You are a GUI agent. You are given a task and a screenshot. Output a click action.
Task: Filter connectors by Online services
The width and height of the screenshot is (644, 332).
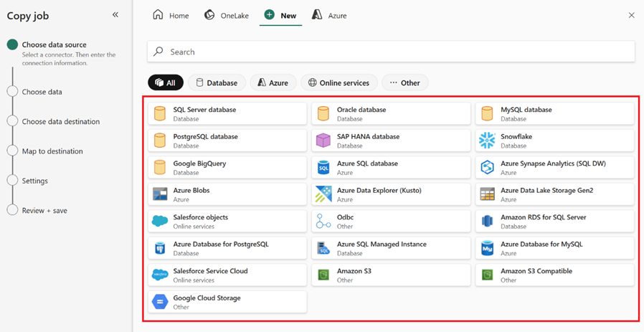pyautogui.click(x=338, y=82)
